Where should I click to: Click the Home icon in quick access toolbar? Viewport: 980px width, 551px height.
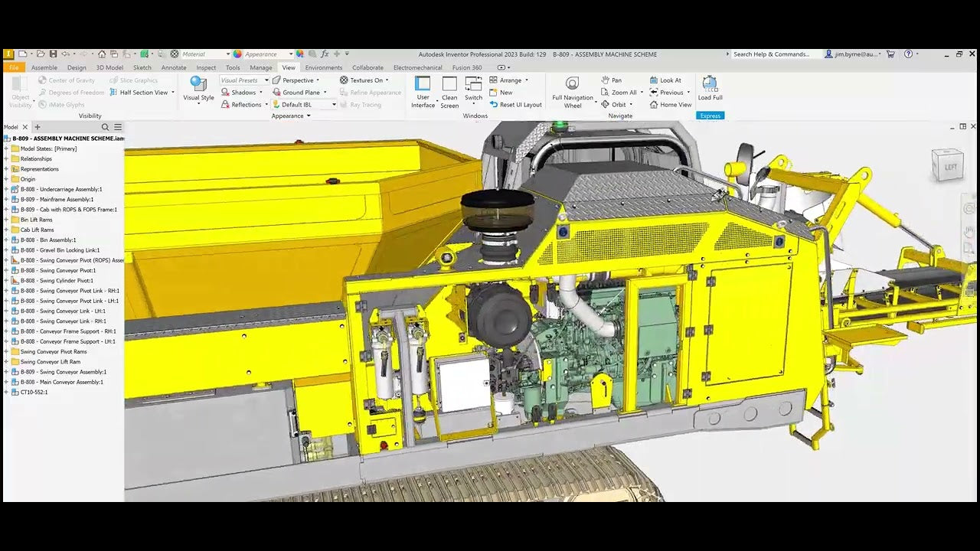[x=102, y=54]
